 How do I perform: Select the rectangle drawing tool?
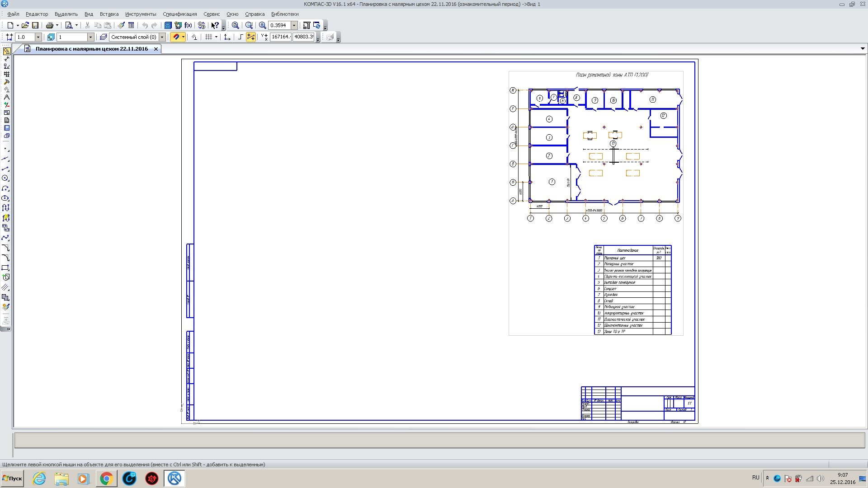click(x=5, y=267)
